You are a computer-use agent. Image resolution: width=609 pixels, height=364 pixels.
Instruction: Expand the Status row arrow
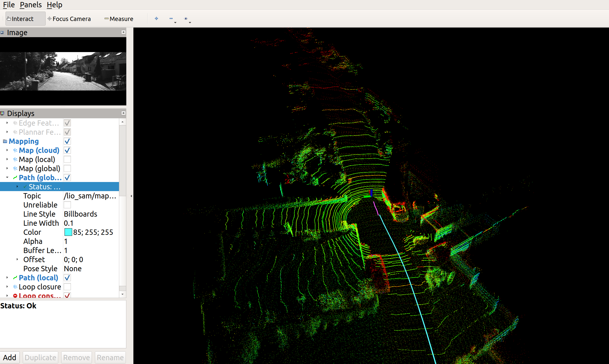click(x=17, y=187)
